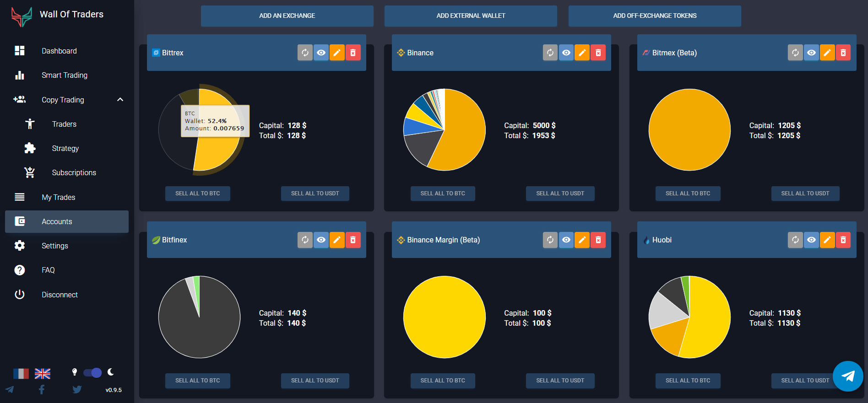
Task: Sell all to USDT on Bittrex
Action: point(315,193)
